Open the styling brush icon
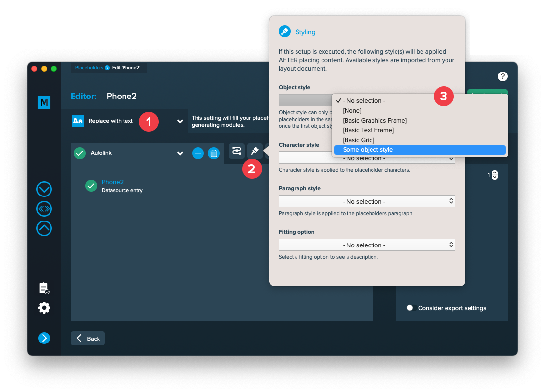 (254, 151)
